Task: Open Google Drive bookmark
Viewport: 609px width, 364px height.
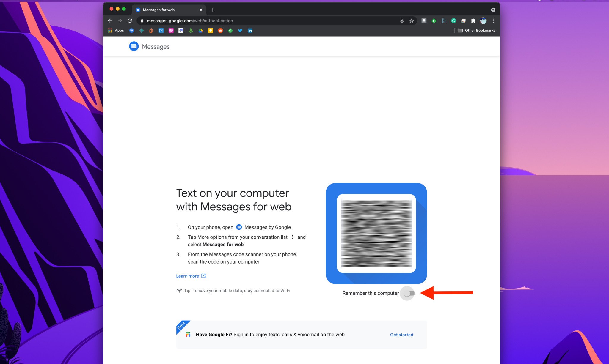Action: (201, 31)
